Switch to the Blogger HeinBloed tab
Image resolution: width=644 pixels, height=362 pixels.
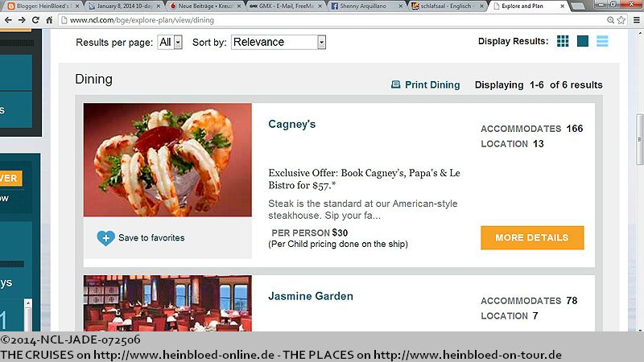point(42,6)
